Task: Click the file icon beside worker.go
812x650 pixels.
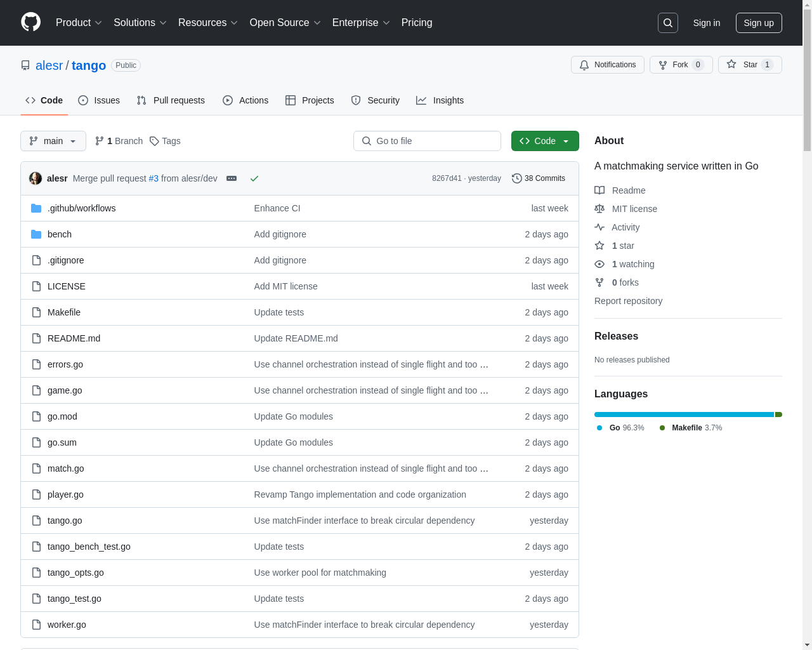Action: 36,625
